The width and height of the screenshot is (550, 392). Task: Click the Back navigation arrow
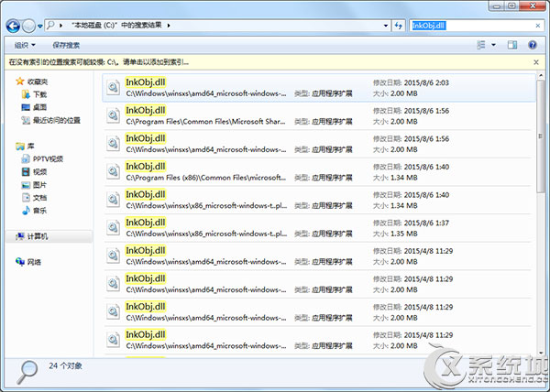point(13,26)
